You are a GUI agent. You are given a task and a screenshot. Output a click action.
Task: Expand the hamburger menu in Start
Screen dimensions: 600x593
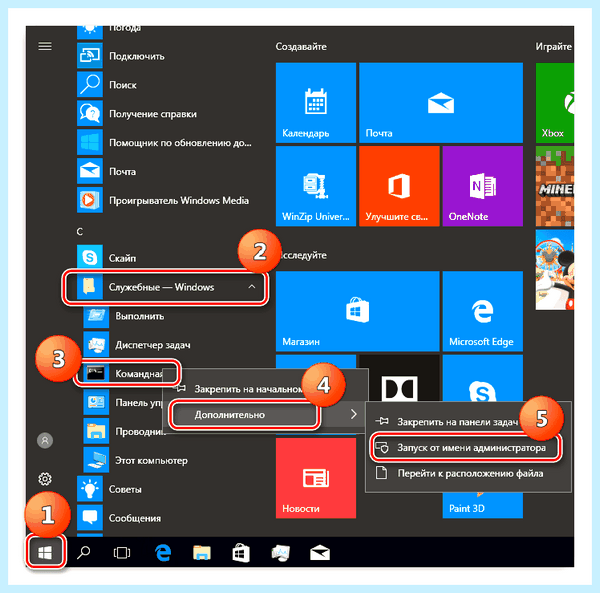pyautogui.click(x=45, y=46)
